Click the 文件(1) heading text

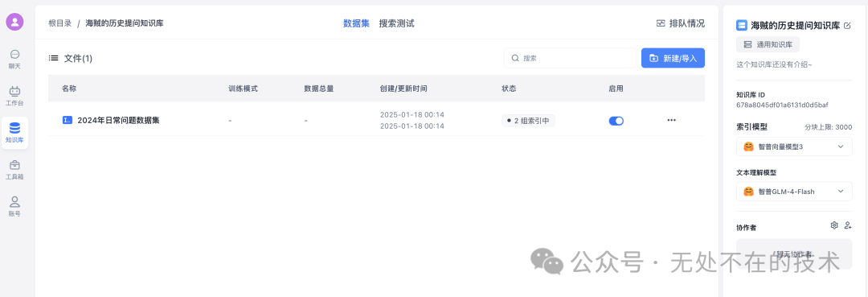point(78,58)
